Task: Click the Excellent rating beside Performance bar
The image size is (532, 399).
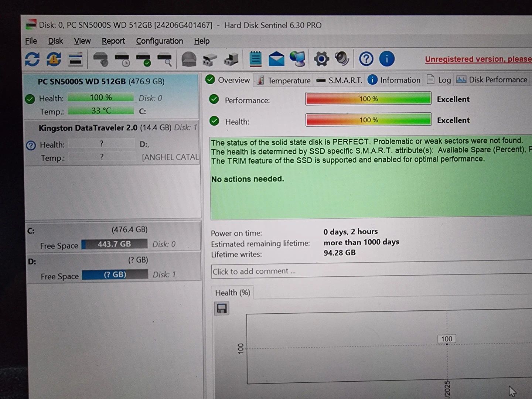Action: point(453,99)
